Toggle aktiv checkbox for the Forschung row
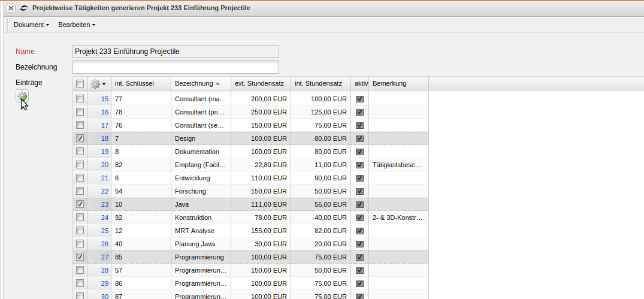 (359, 191)
